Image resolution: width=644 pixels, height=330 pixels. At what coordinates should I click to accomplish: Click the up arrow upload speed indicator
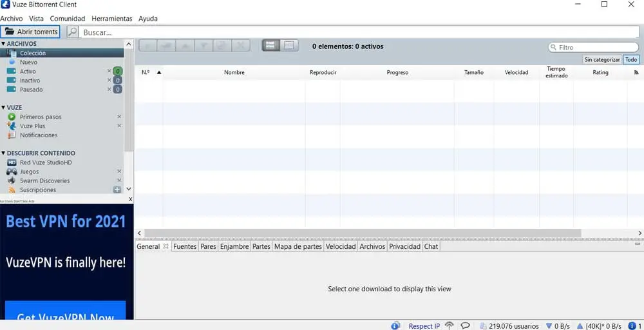(580, 326)
